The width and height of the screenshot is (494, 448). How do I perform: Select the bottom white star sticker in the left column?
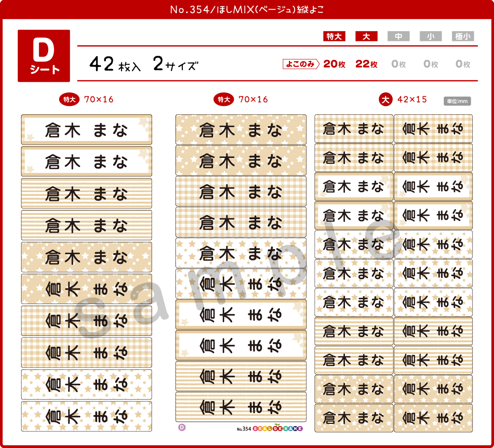[87, 416]
